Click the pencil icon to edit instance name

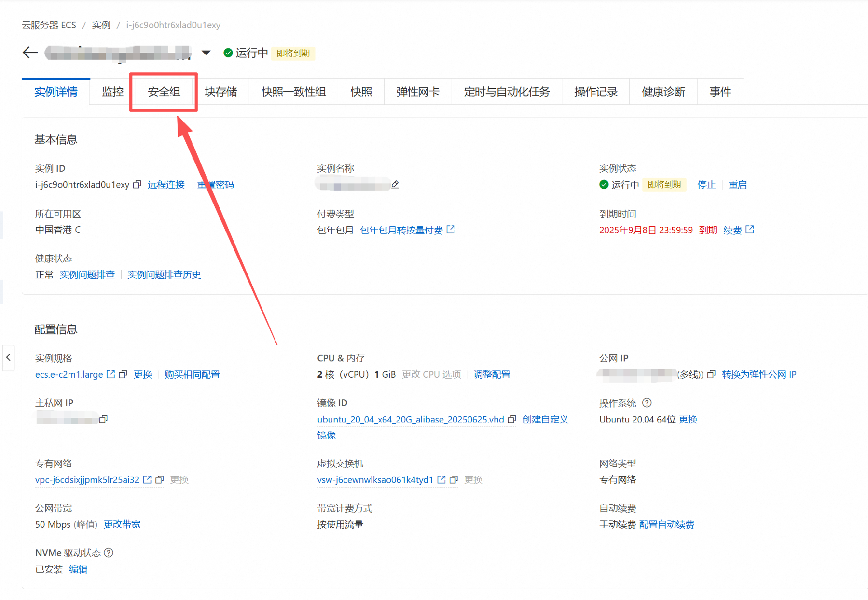(395, 184)
